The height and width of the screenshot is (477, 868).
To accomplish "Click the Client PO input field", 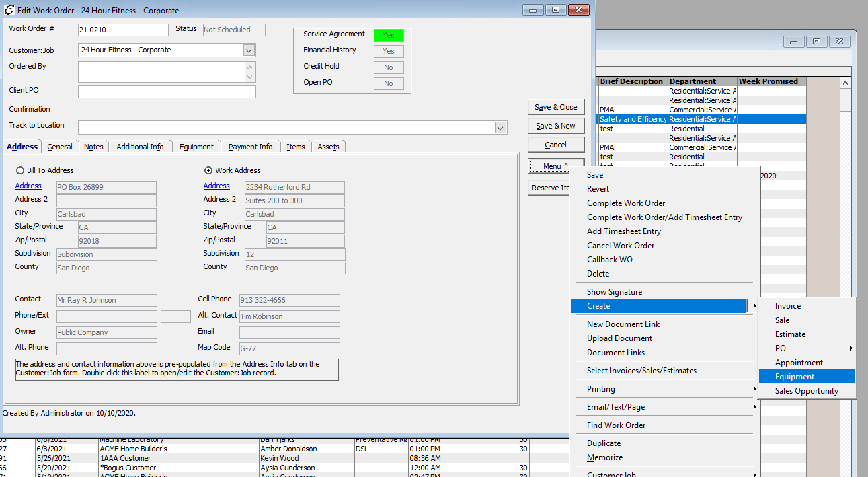I will (x=167, y=91).
